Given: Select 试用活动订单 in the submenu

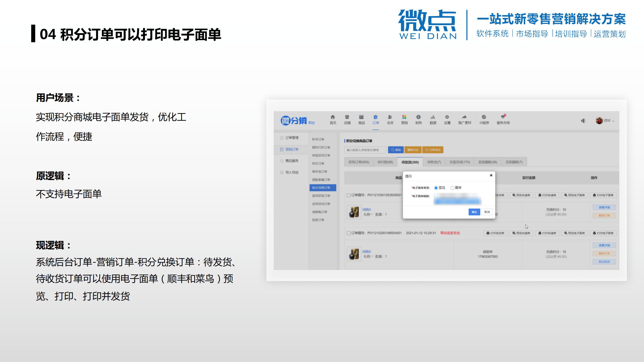Looking at the screenshot, I should point(321,204).
